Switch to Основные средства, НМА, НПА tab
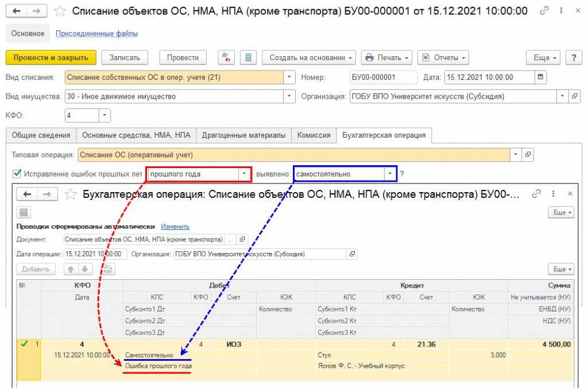The width and height of the screenshot is (588, 390). pos(136,135)
